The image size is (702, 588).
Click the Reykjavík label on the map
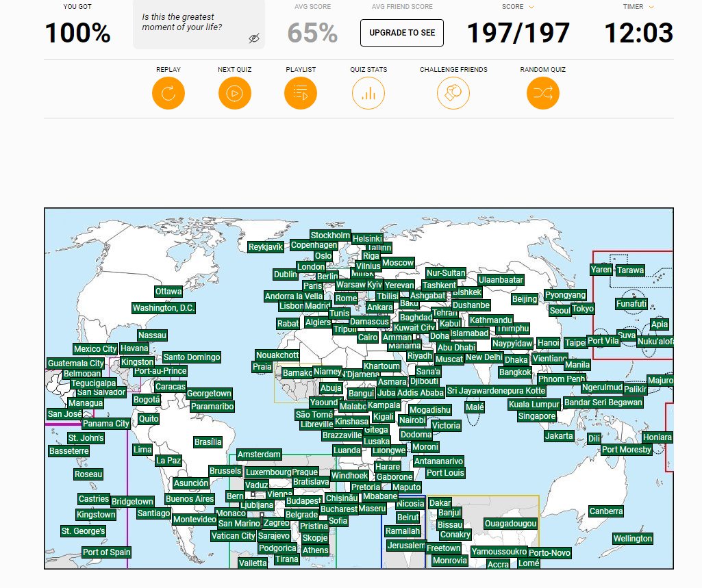click(266, 246)
